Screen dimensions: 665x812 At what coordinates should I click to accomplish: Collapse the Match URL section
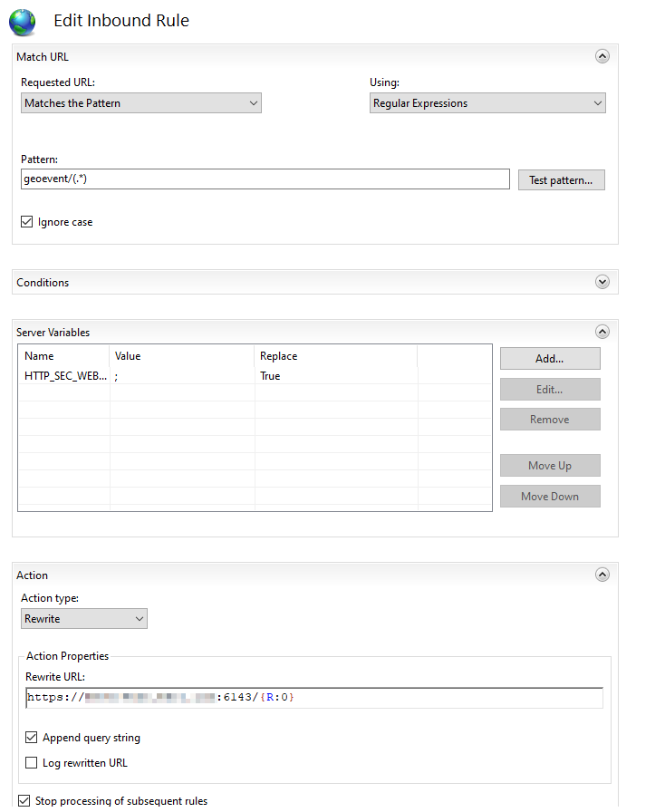click(602, 56)
